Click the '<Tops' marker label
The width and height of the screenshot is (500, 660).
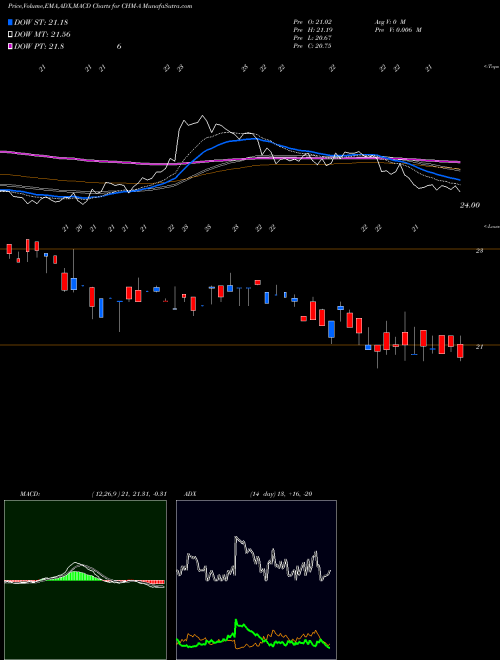491,67
